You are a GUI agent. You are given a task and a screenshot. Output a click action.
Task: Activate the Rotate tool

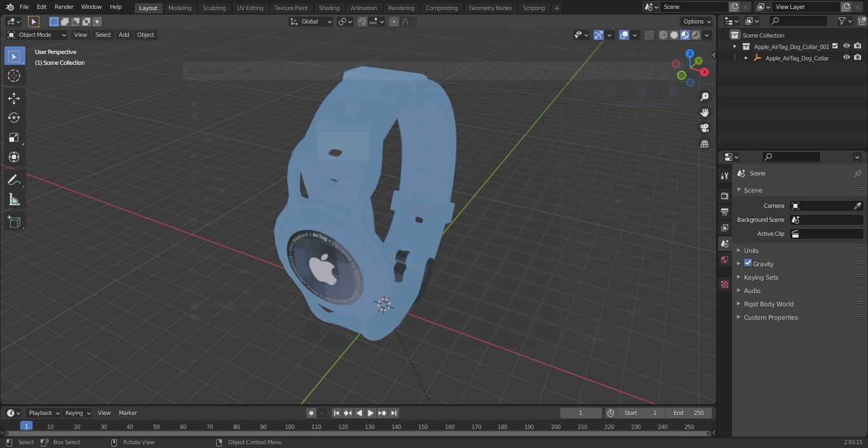click(x=14, y=118)
